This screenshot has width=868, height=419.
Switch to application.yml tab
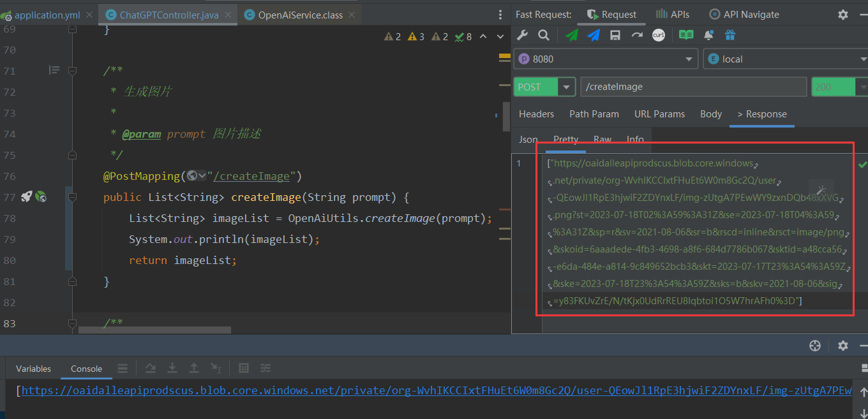tap(48, 15)
